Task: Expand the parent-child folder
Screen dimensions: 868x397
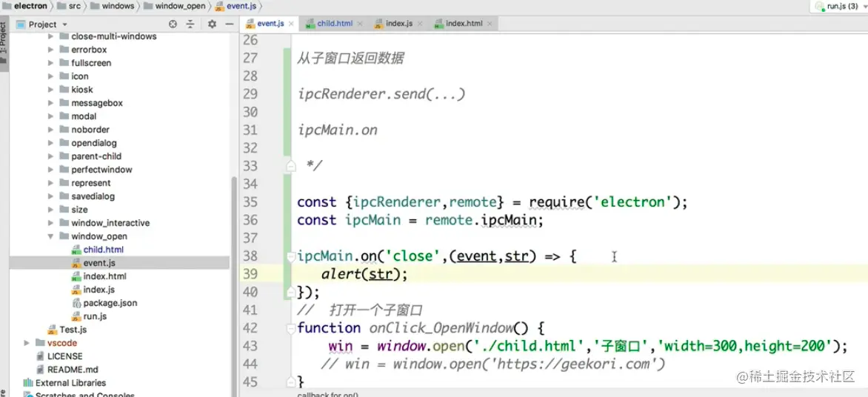Action: pos(51,156)
